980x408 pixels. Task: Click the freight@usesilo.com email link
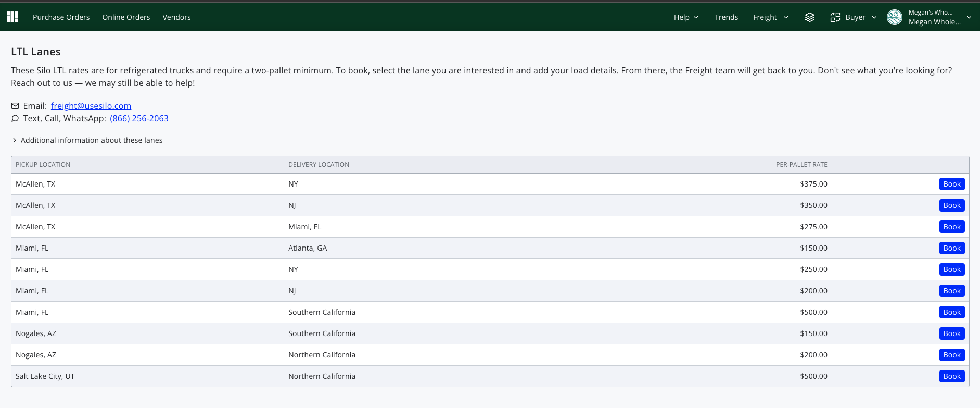pyautogui.click(x=91, y=106)
